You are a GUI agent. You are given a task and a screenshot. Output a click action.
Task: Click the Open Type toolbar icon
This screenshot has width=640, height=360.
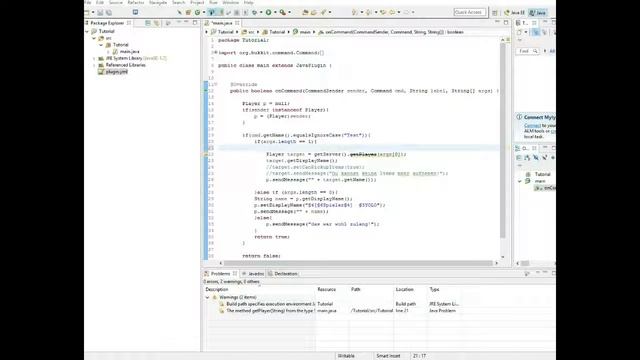click(x=305, y=13)
